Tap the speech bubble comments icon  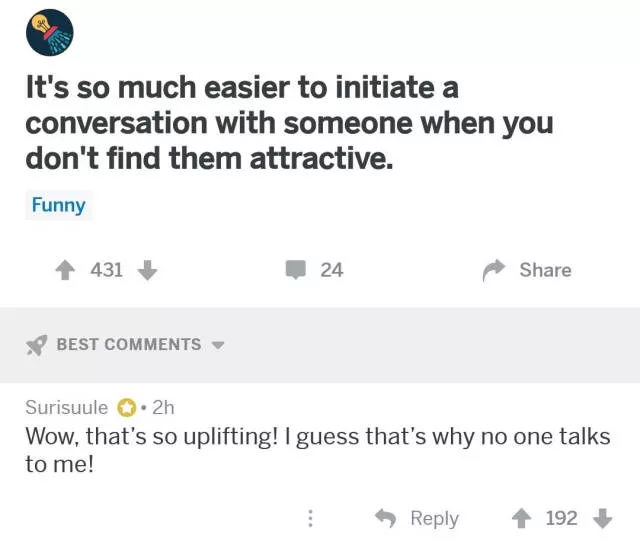pyautogui.click(x=296, y=270)
